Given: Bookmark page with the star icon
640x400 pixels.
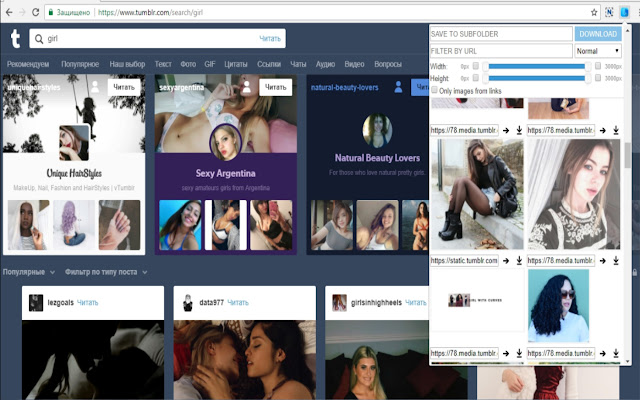Looking at the screenshot, I should click(x=594, y=12).
